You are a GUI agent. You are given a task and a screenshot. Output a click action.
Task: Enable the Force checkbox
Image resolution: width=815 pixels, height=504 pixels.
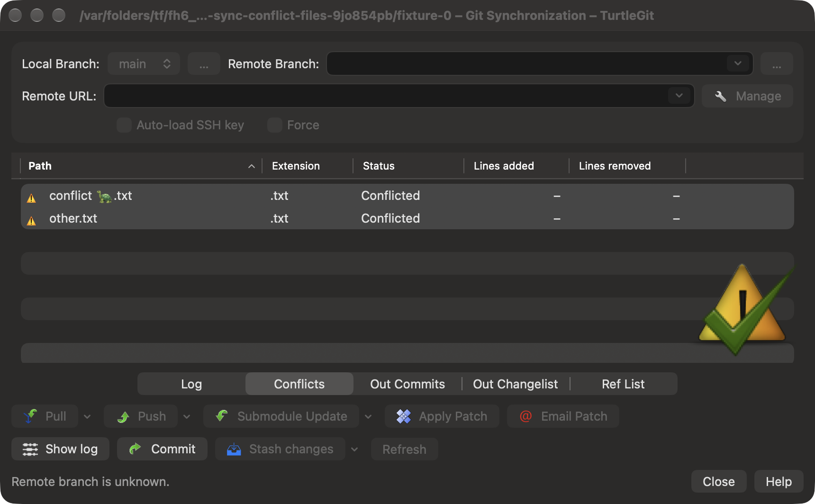[275, 125]
